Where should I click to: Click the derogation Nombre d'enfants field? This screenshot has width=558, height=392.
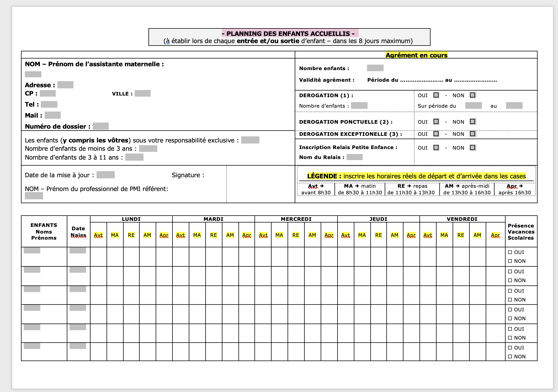pos(359,105)
